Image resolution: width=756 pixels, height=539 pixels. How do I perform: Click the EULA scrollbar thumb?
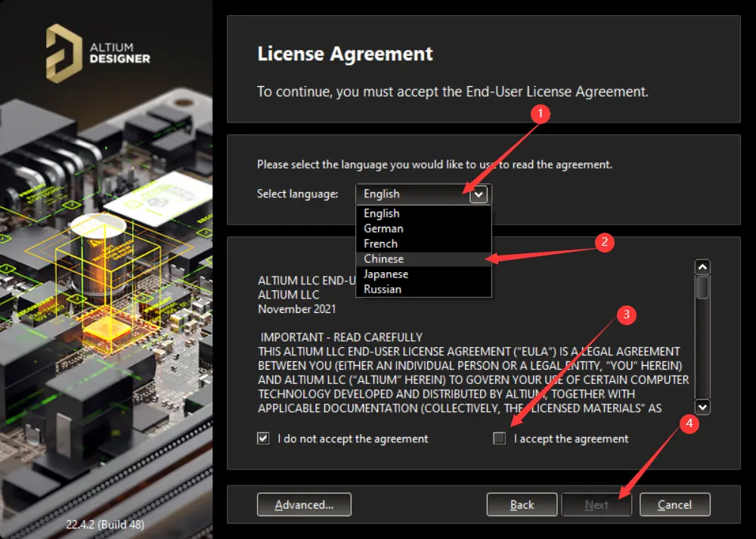(702, 287)
